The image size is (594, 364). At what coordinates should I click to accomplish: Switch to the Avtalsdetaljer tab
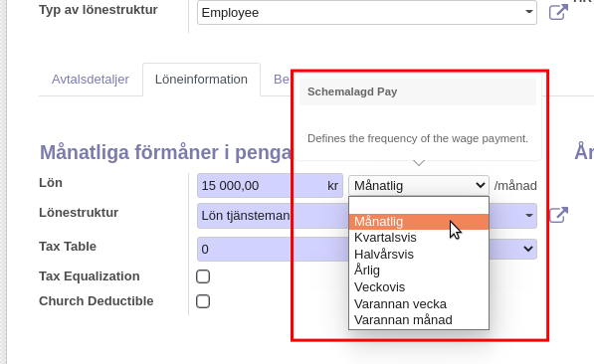[x=91, y=80]
